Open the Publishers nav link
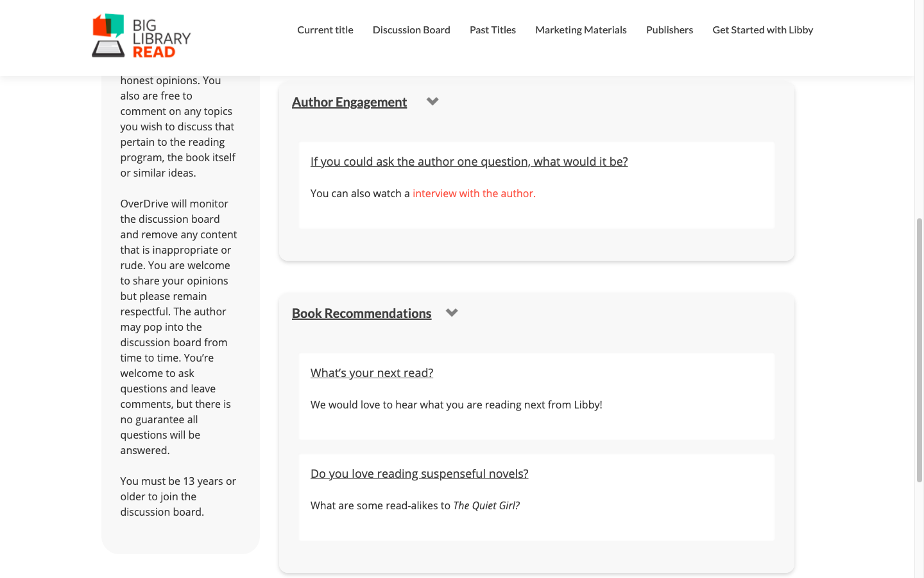 pos(669,30)
